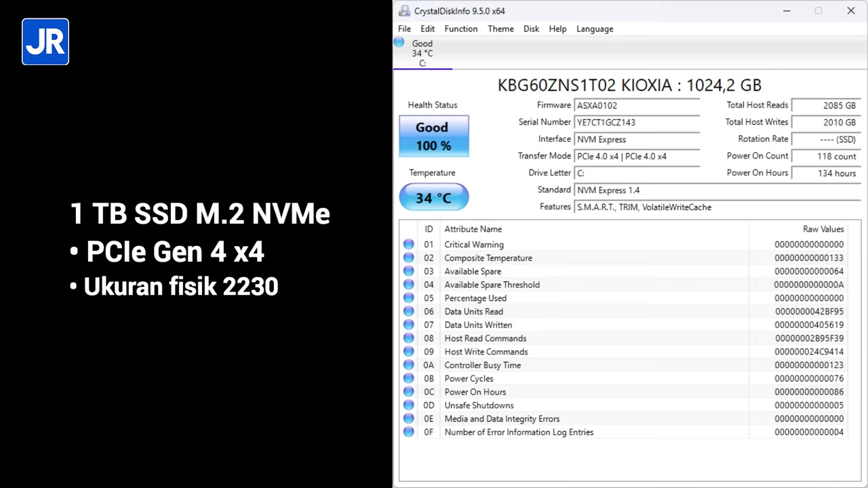This screenshot has width=868, height=488.
Task: Click raw value 00000000000133
Action: [x=809, y=258]
